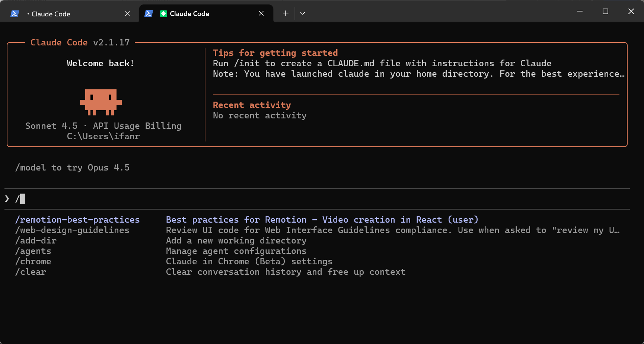This screenshot has width=644, height=344.
Task: Switch to the first Claude Code tab
Action: point(51,14)
